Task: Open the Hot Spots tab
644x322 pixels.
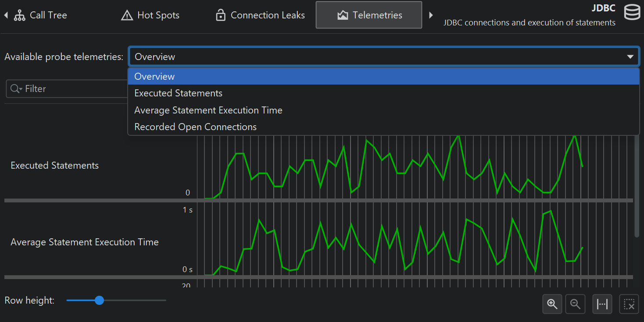Action: pyautogui.click(x=150, y=15)
